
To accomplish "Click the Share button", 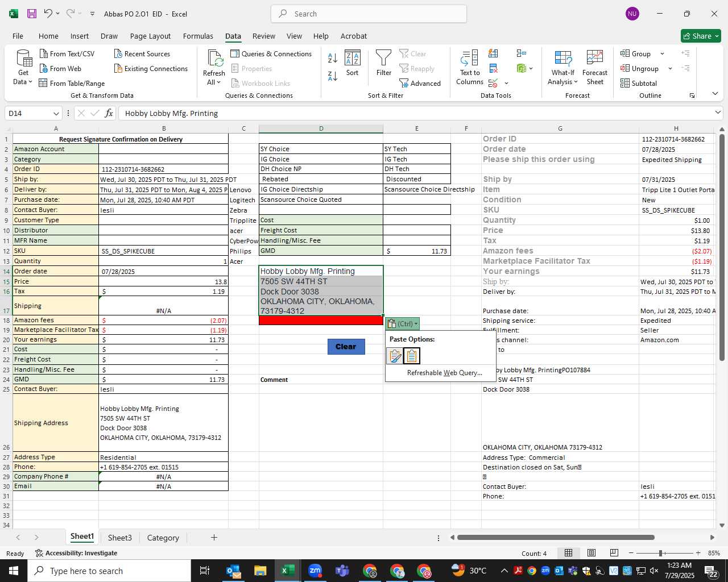I will point(701,36).
